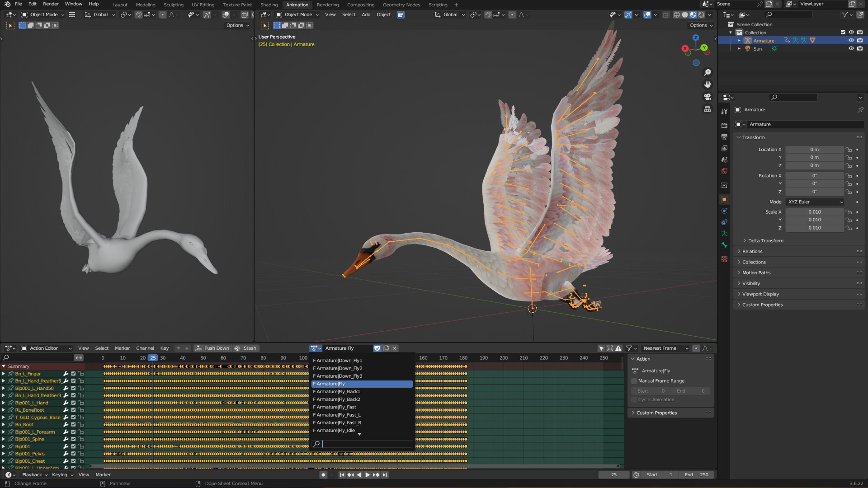
Task: Toggle viewport visibility of Armature in outliner
Action: tap(851, 41)
